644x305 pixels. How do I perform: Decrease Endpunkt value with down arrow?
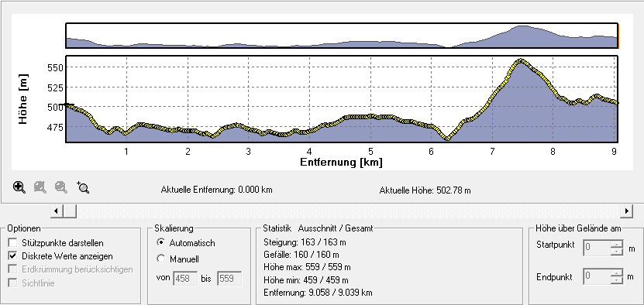point(617,281)
